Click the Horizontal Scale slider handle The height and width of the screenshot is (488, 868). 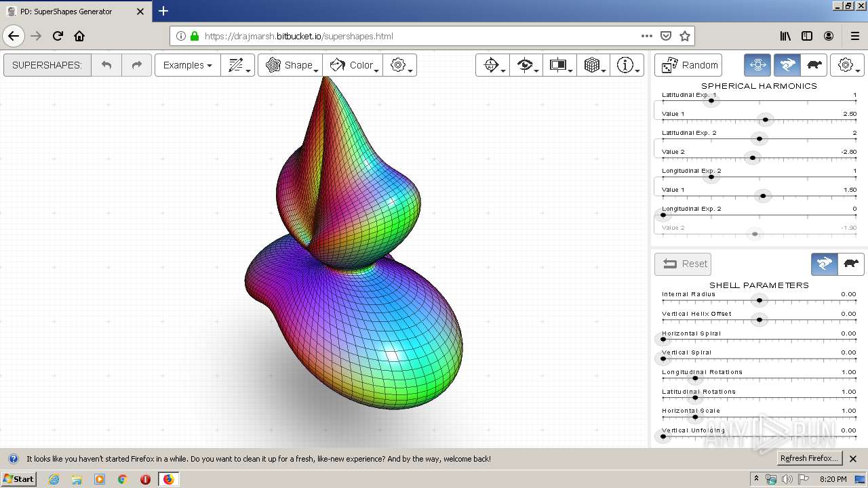pos(695,417)
